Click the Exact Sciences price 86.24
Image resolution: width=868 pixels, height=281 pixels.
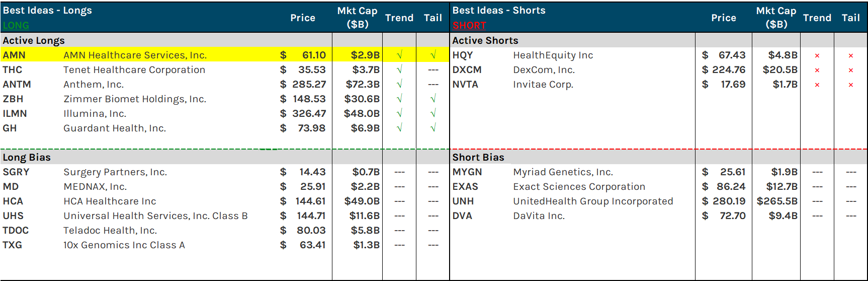click(731, 186)
